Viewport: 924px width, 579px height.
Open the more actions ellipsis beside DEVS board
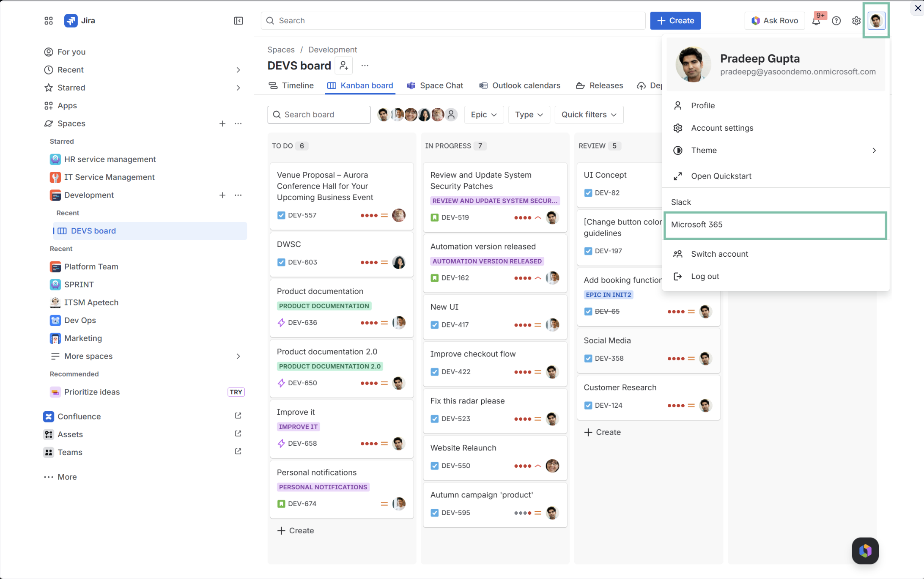click(x=365, y=66)
